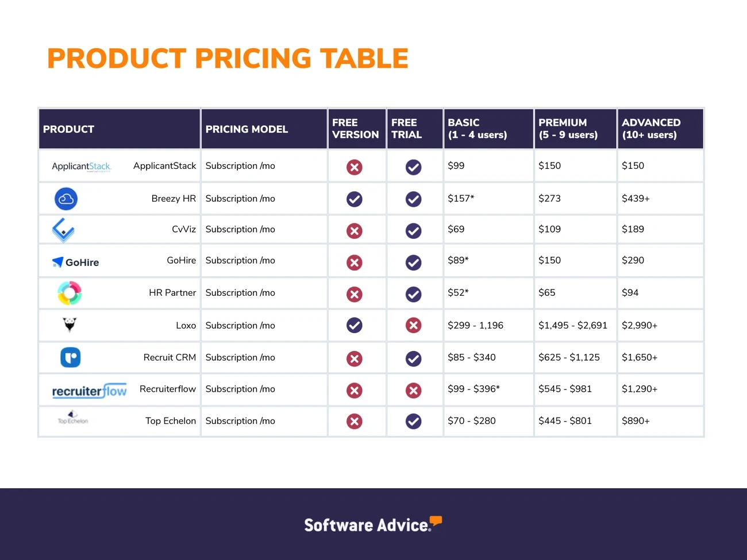
Task: Click the HR Partner colorful ring logo
Action: click(x=70, y=293)
